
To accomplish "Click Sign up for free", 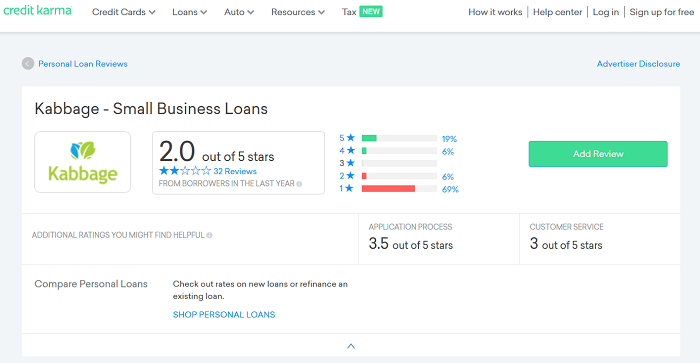I will [x=662, y=12].
